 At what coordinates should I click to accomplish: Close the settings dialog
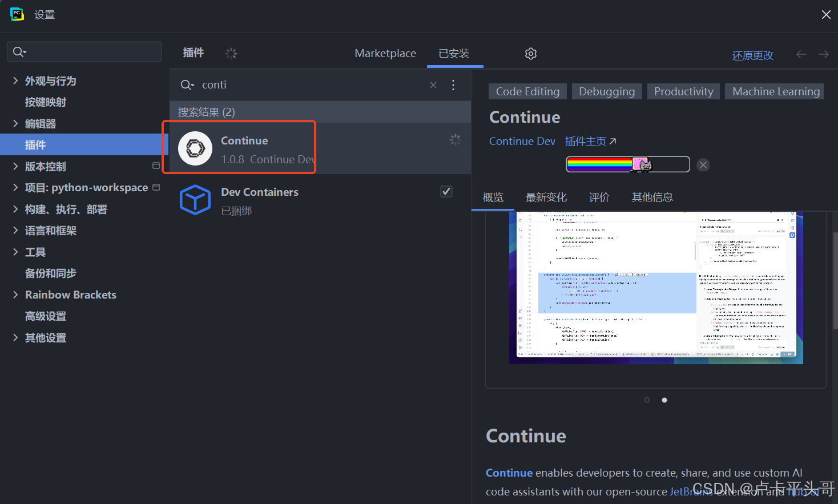coord(826,15)
